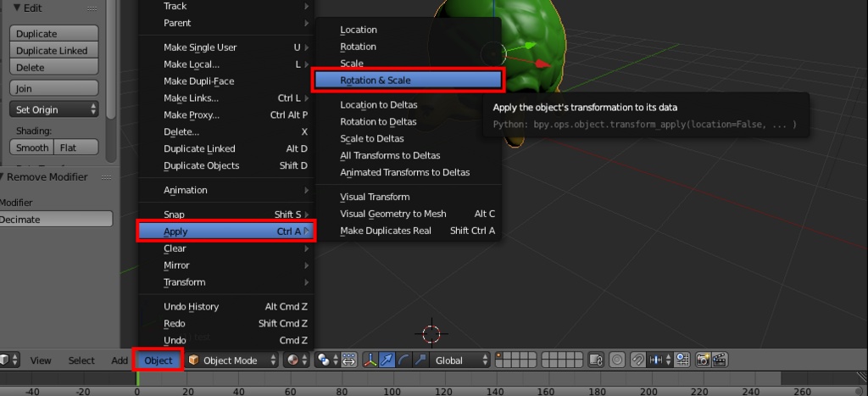868x396 pixels.
Task: Open Undo History from the menu
Action: click(x=225, y=306)
